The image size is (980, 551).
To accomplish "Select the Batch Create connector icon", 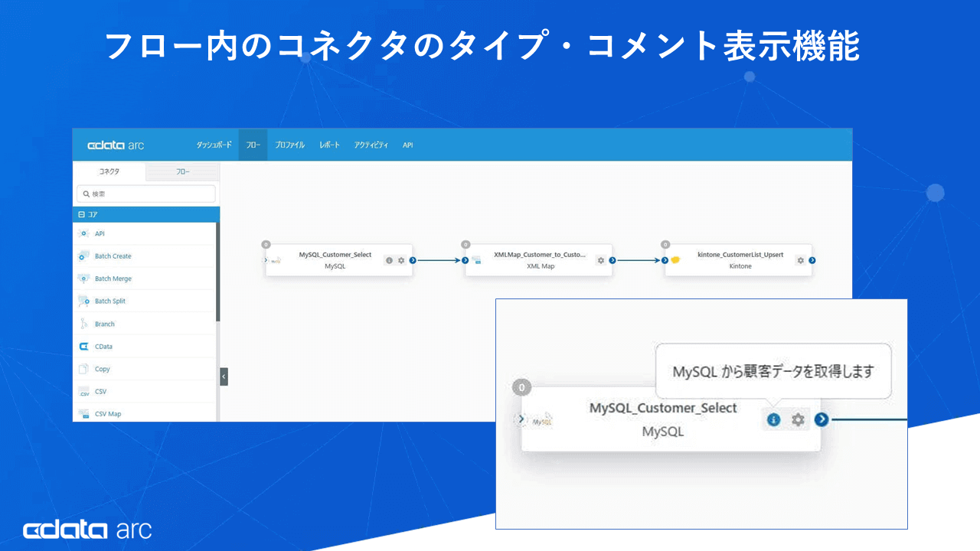I will coord(84,256).
